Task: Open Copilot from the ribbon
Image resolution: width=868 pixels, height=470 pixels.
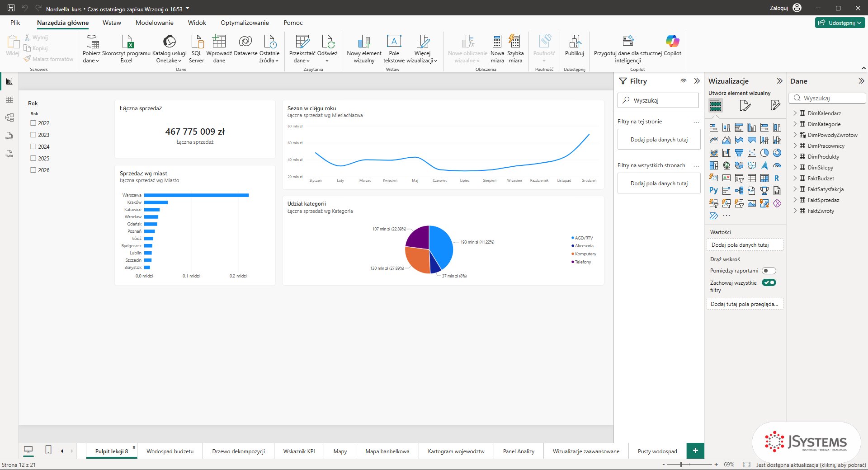Action: click(672, 45)
